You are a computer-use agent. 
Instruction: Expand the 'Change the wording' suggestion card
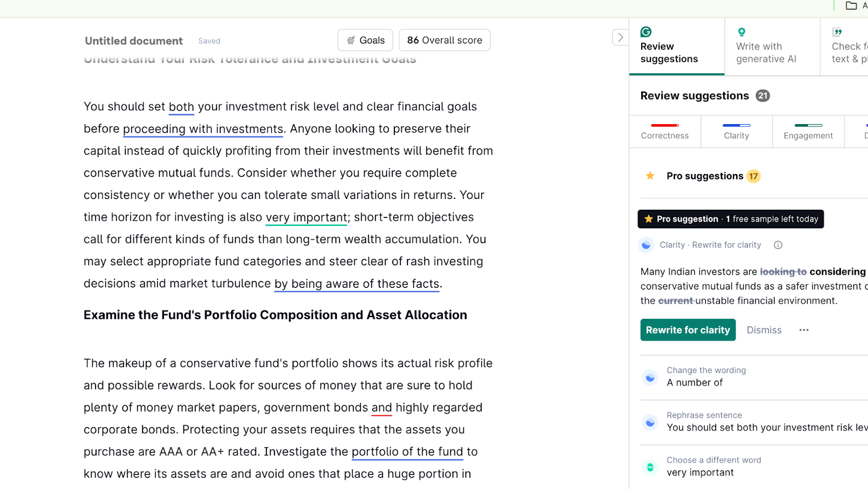point(754,377)
